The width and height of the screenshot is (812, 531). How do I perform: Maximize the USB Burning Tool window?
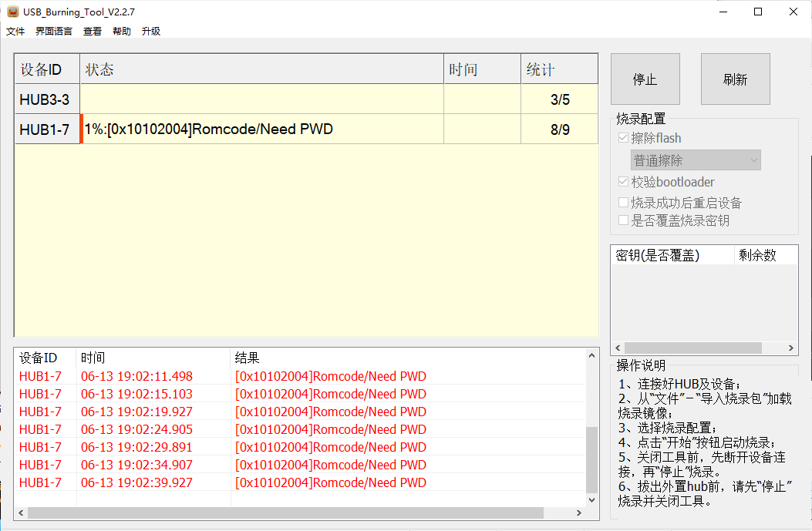click(x=758, y=12)
